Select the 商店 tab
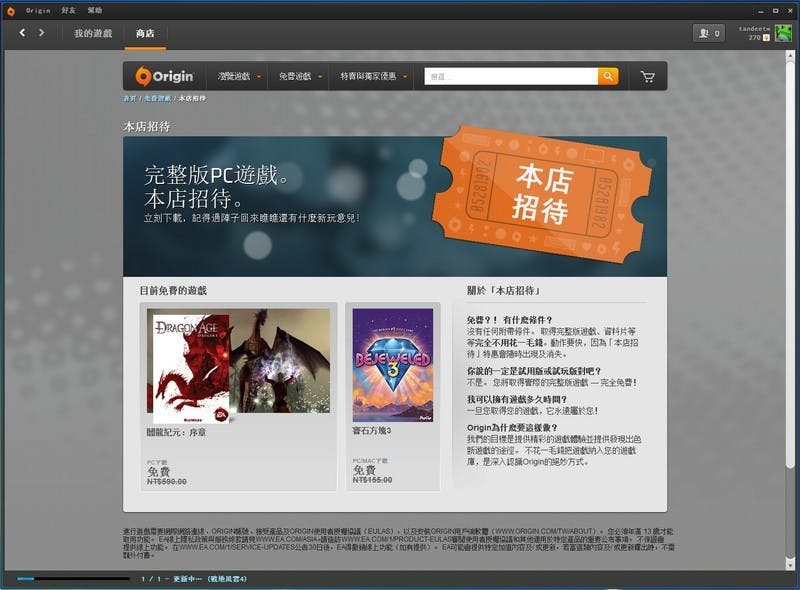The width and height of the screenshot is (800, 590). coord(145,33)
